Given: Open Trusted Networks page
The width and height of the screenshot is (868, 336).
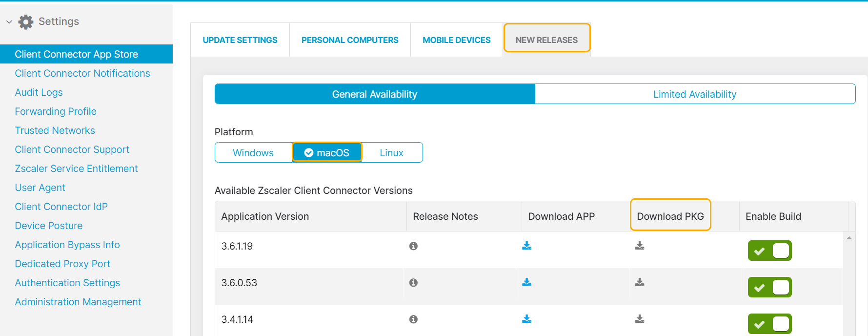Looking at the screenshot, I should 55,130.
